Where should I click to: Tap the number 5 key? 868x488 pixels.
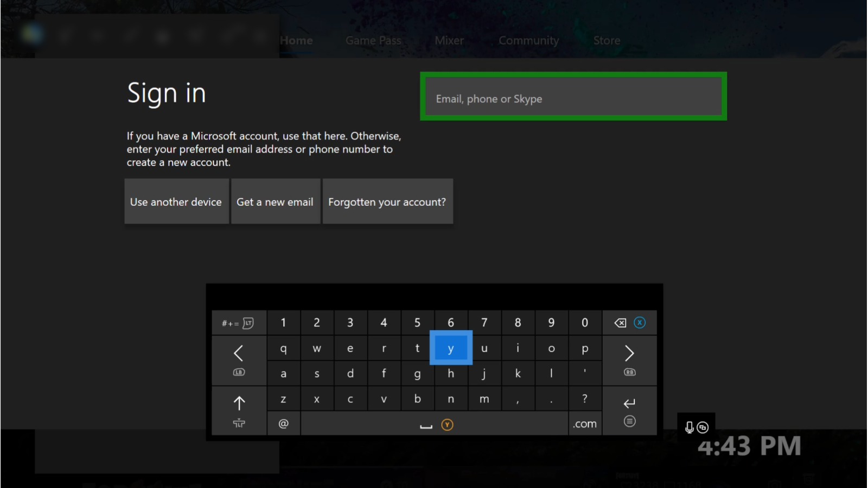(x=418, y=322)
